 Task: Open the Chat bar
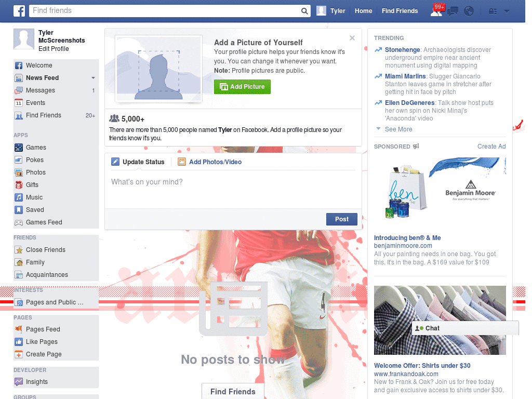[465, 328]
